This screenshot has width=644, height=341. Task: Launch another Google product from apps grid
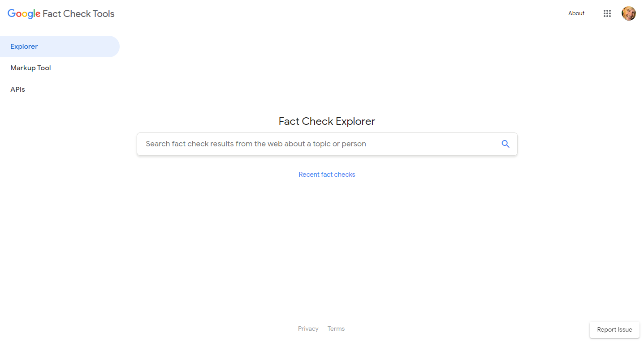pyautogui.click(x=607, y=13)
